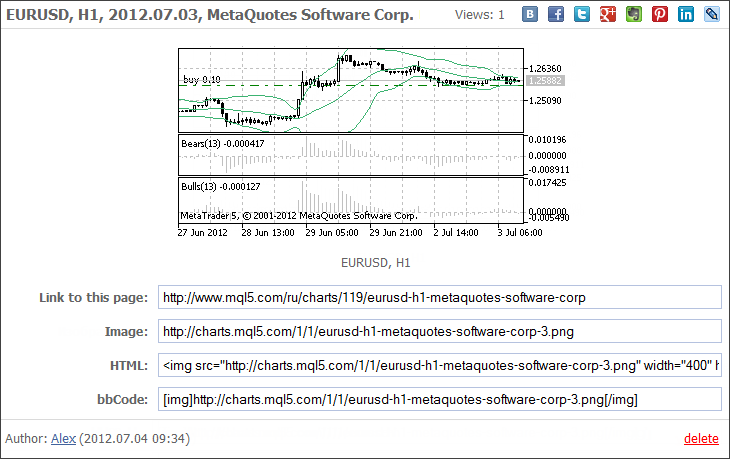Click the LiveJournal pencil share icon
This screenshot has height=459, width=730.
(x=711, y=14)
